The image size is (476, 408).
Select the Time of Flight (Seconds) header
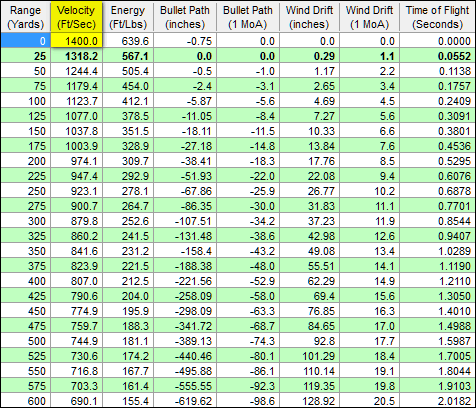coord(438,17)
